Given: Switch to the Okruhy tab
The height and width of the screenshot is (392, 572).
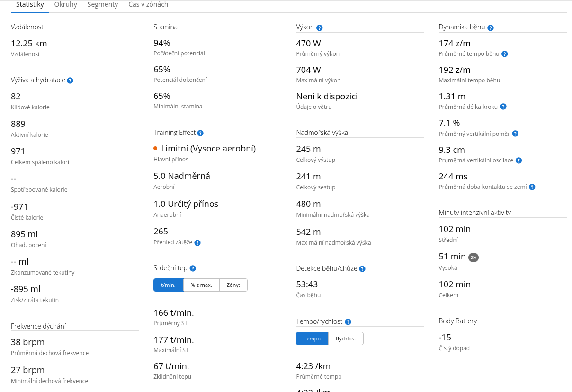Looking at the screenshot, I should click(x=66, y=5).
